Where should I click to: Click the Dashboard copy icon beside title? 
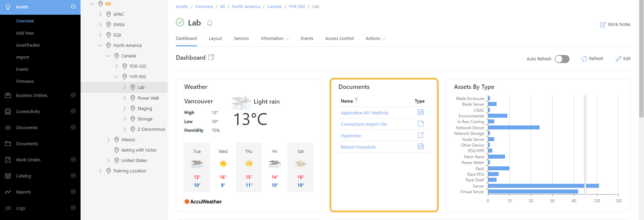tap(211, 57)
